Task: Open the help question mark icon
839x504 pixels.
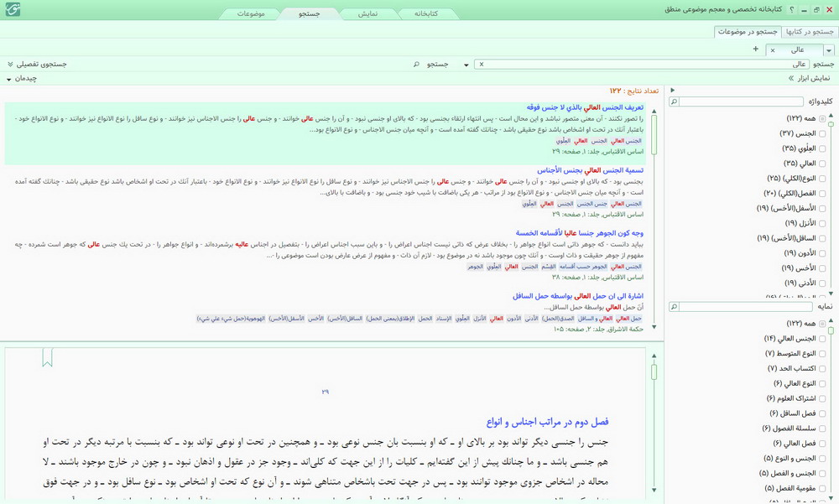Action: (792, 9)
